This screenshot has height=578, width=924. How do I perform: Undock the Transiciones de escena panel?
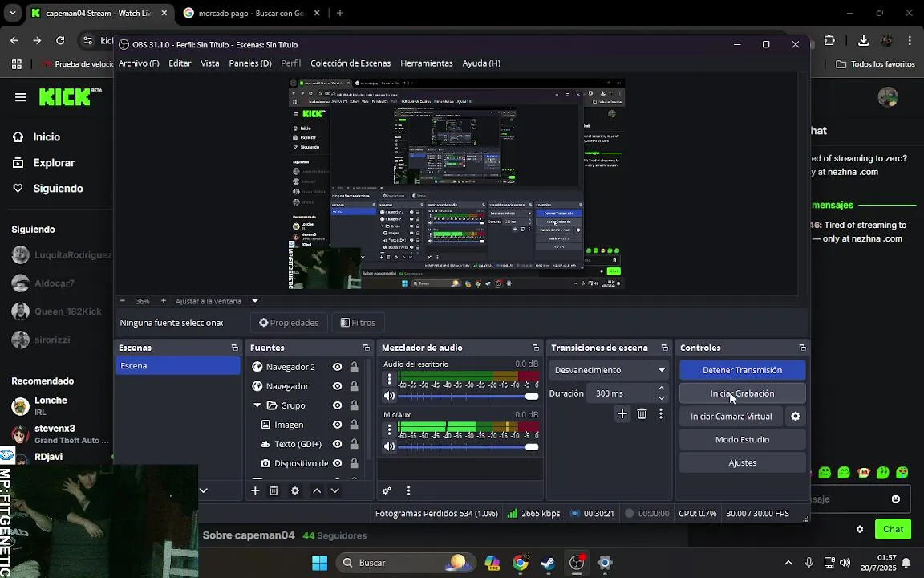664,348
